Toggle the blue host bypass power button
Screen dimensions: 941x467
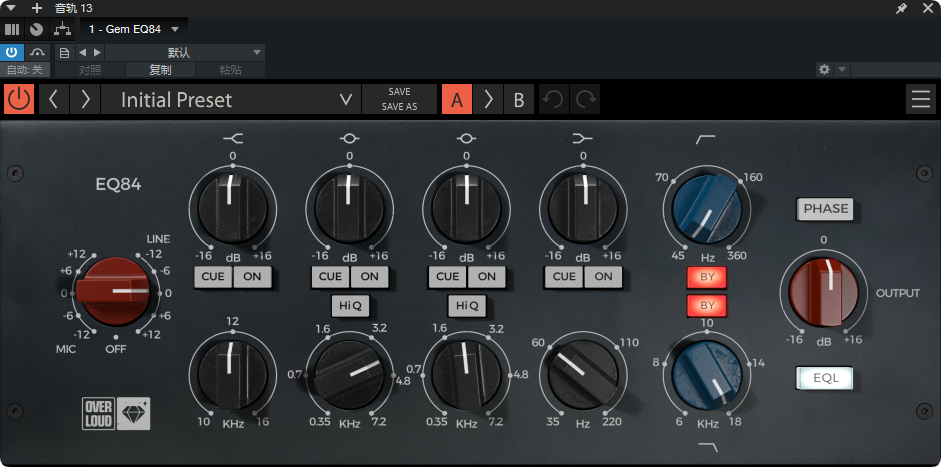coord(11,52)
